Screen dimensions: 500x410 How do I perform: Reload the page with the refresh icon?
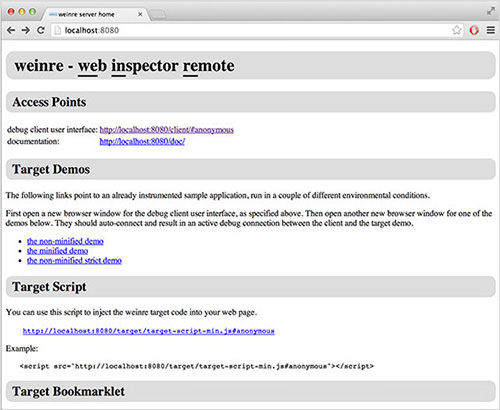(41, 30)
